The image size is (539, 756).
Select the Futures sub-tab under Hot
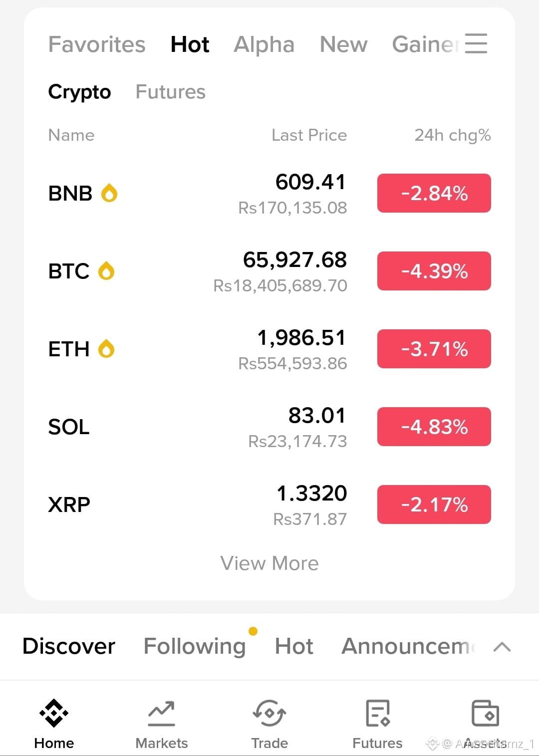(171, 92)
